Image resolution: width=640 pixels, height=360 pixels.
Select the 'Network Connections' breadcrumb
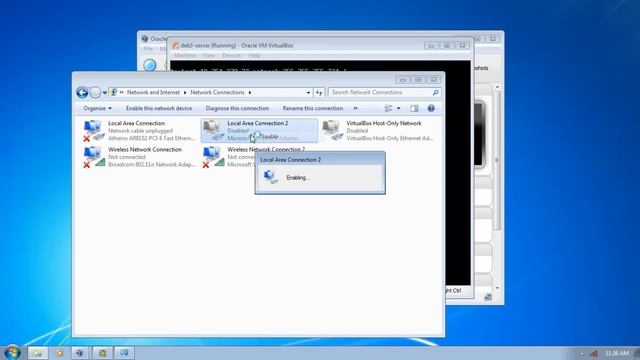(x=217, y=92)
